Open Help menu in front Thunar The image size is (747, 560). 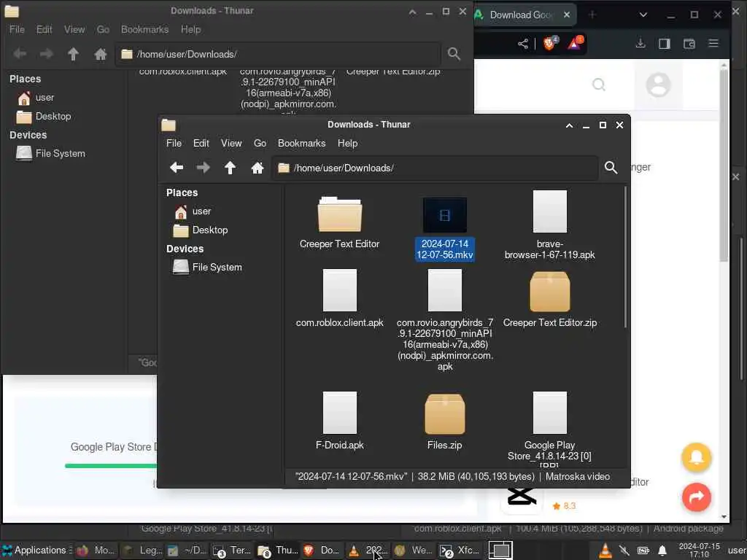click(x=347, y=143)
